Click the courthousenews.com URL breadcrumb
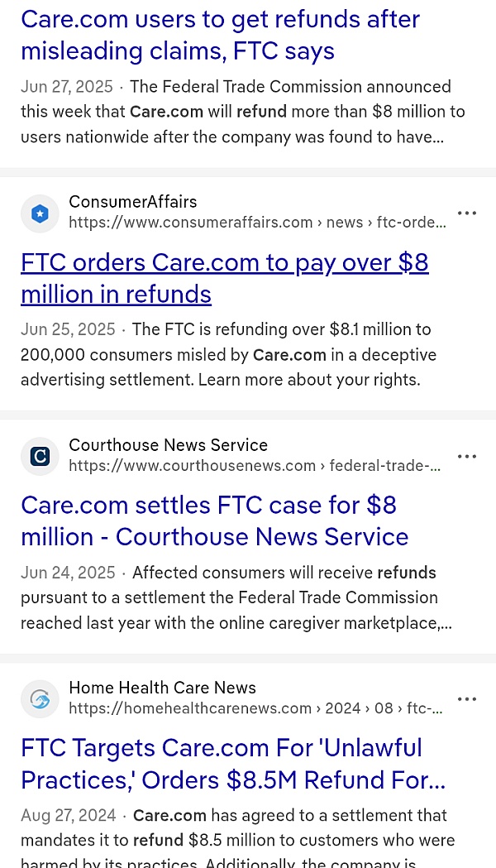The image size is (496, 868). click(x=255, y=466)
